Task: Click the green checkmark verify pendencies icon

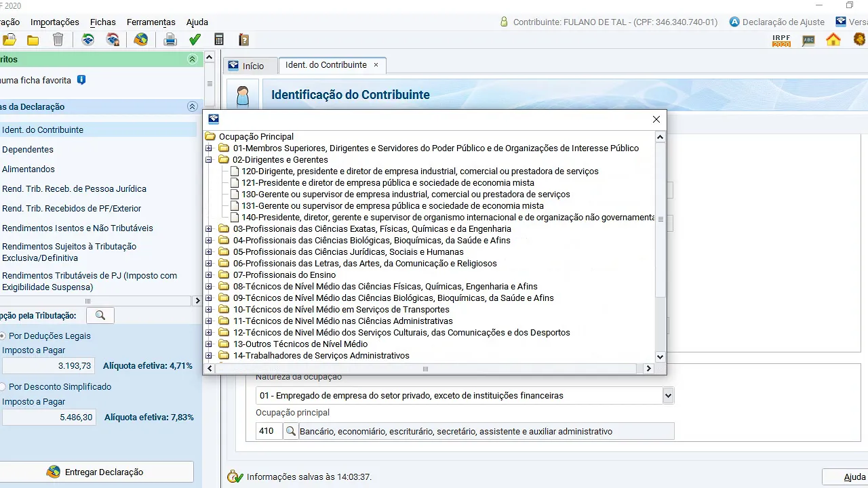Action: (195, 40)
